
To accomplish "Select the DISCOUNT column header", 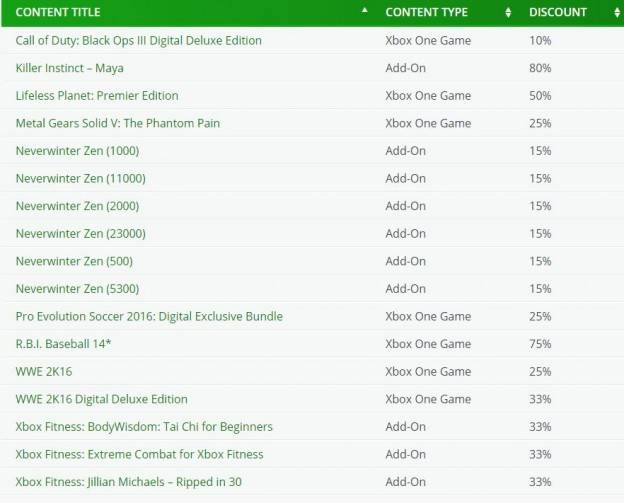I will 558,12.
